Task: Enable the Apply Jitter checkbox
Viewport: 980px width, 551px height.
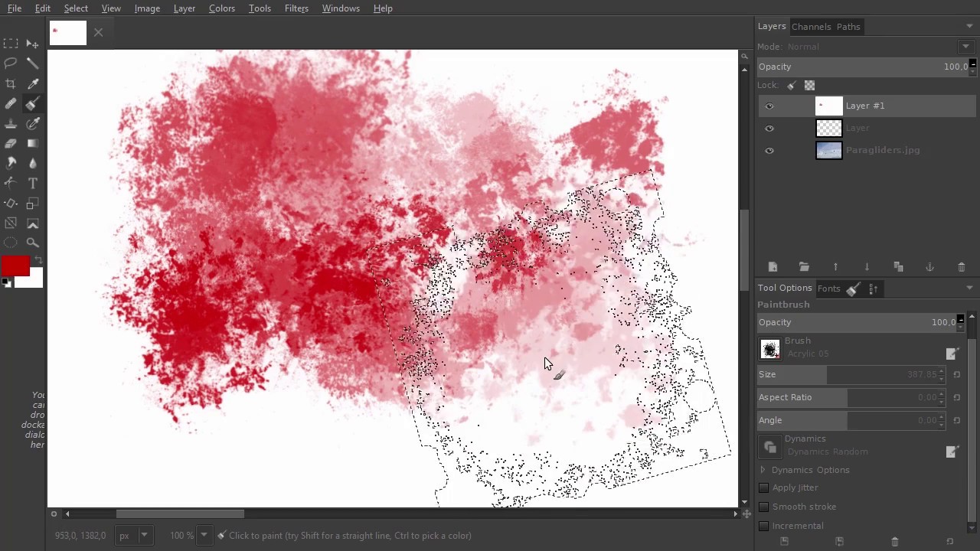Action: [x=764, y=487]
